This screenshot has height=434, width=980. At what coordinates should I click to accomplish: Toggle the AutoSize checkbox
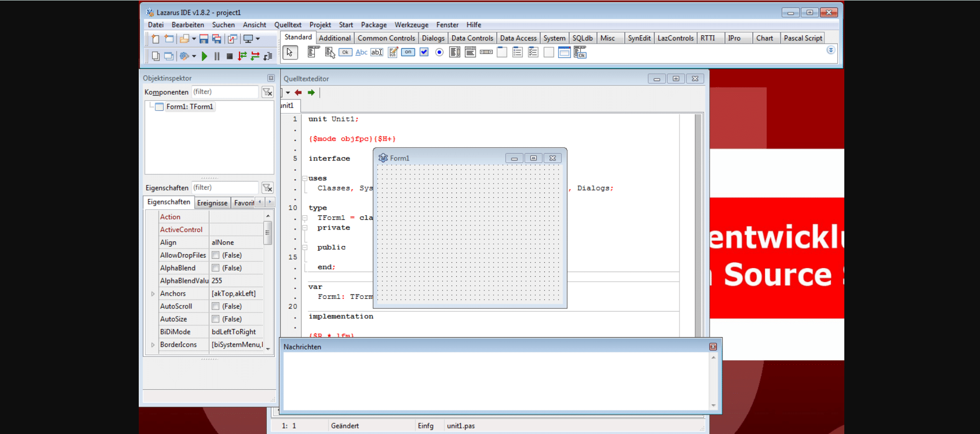[216, 319]
